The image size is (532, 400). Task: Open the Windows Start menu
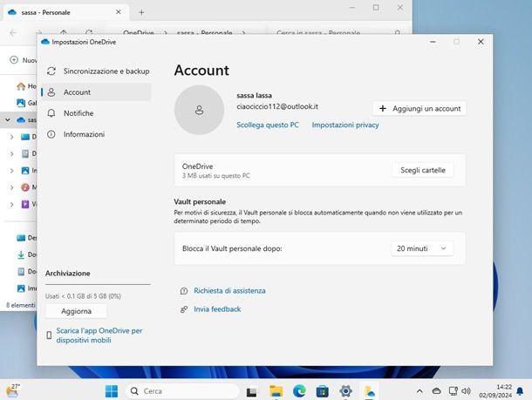112,391
